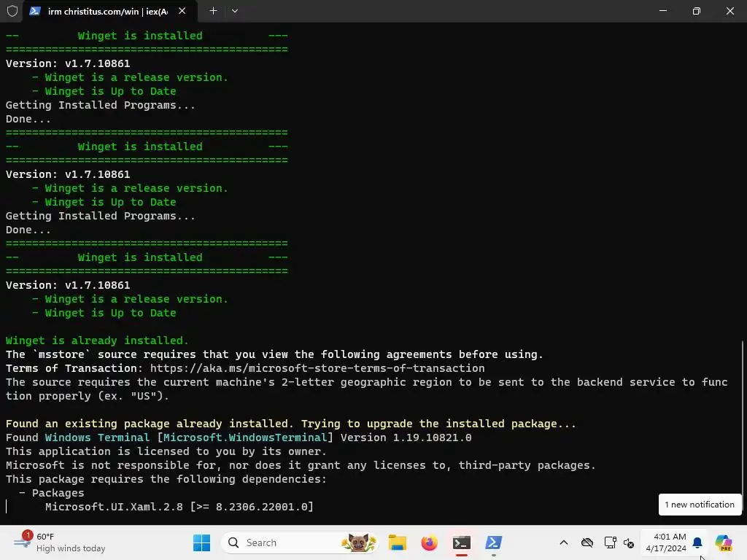Click 'Microsoft.WindowsTerminal' package identifier text
Viewport: 747px width, 560px height.
[x=245, y=437]
